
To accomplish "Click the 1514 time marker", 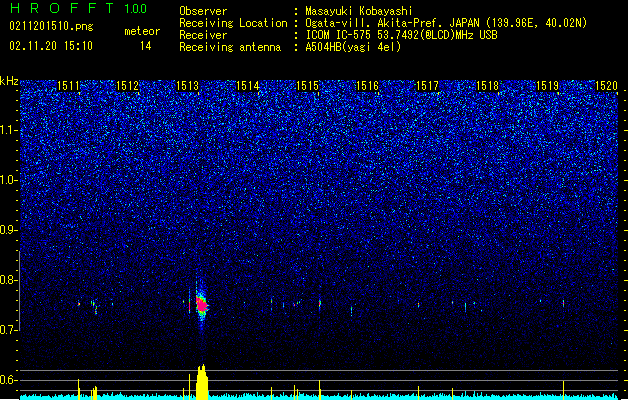I will [248, 85].
